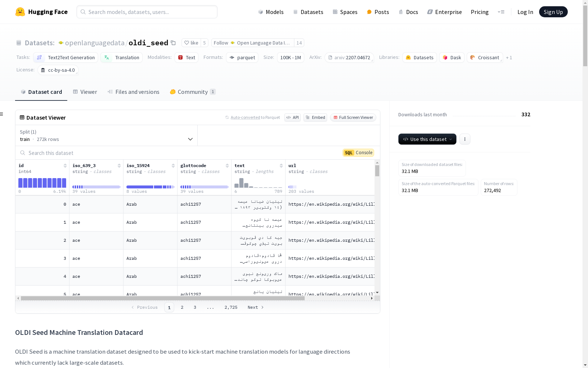This screenshot has height=368, width=588.
Task: Click the follower count 14
Action: pyautogui.click(x=299, y=43)
